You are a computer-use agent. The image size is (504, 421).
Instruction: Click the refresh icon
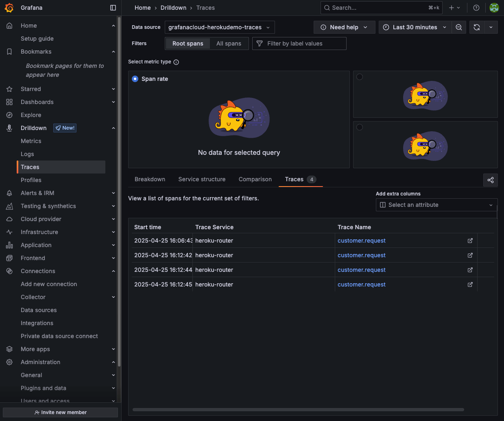coord(477,27)
